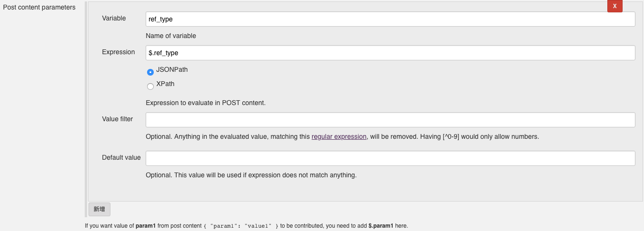Click the Post content parameters section label
Viewport: 644px width, 231px height.
point(40,7)
